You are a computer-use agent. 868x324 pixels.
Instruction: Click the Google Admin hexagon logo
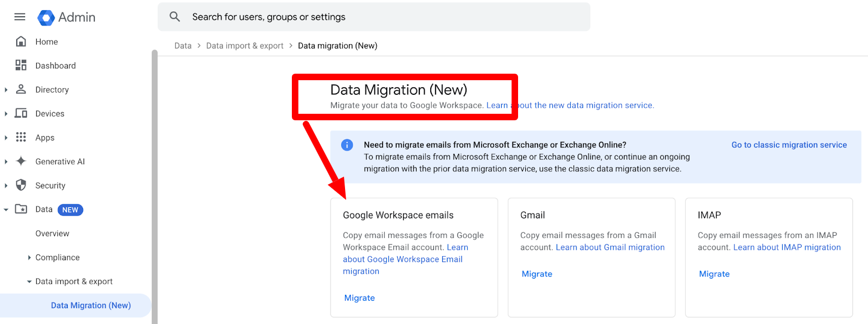(x=46, y=18)
